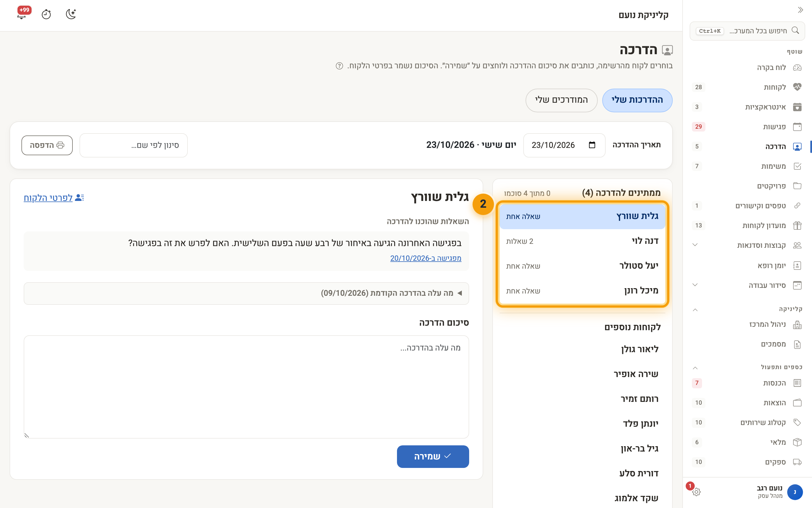Select יעל סטולר in waiting list
This screenshot has height=508, width=812.
pyautogui.click(x=582, y=266)
